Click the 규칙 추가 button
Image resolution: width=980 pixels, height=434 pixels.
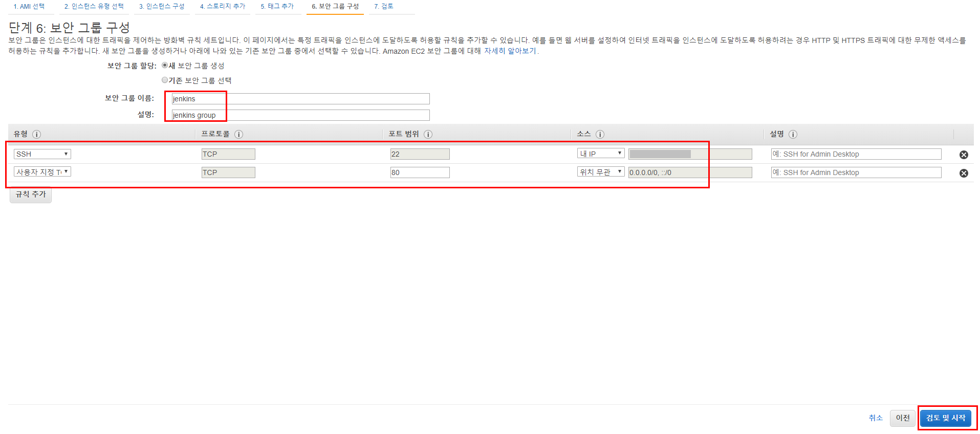pyautogui.click(x=31, y=194)
